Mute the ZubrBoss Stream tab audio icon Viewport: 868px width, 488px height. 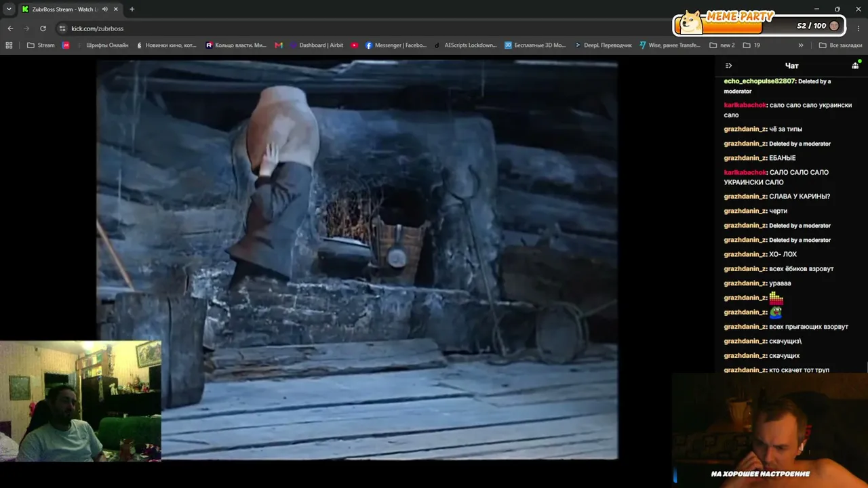(104, 9)
